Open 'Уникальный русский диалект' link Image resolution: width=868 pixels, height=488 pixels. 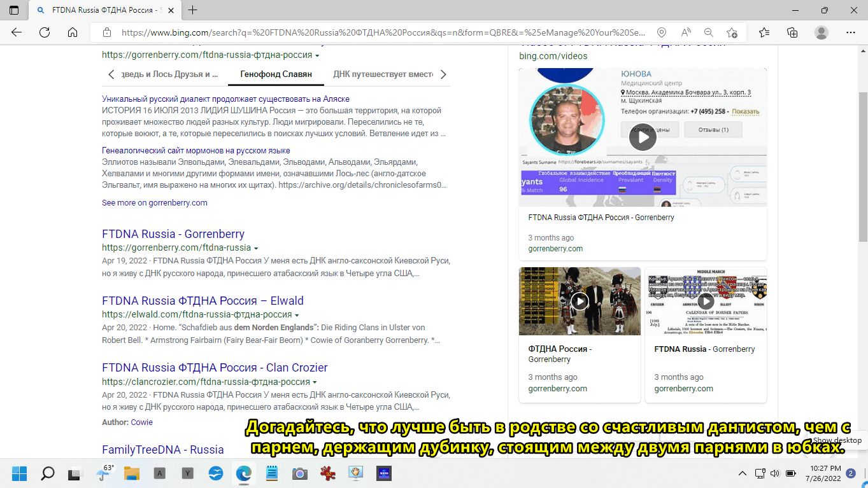click(225, 99)
